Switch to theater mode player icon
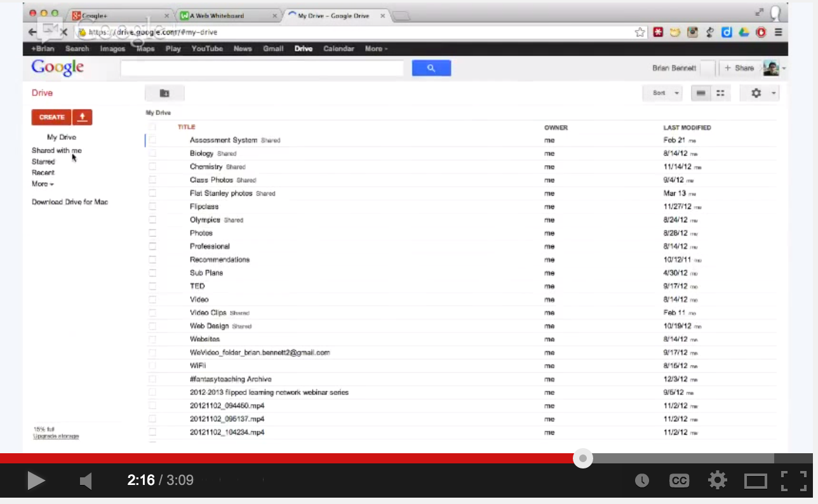The width and height of the screenshot is (818, 504). click(x=756, y=481)
